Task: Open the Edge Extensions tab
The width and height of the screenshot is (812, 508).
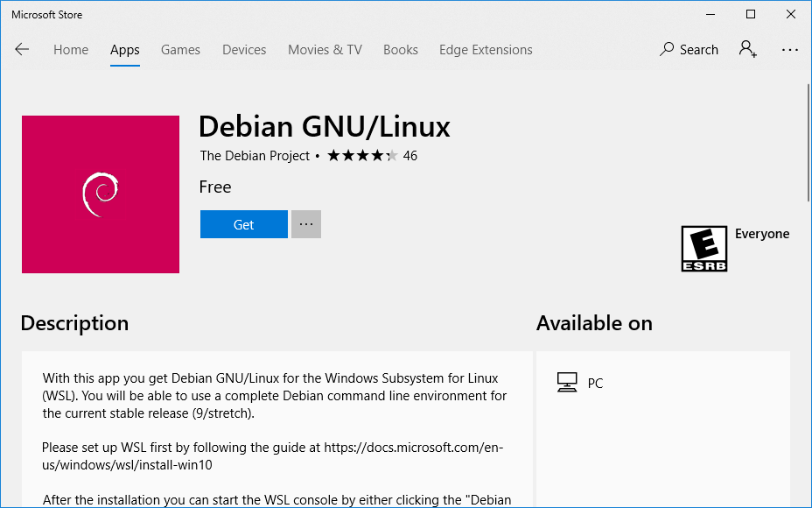Action: coord(486,50)
